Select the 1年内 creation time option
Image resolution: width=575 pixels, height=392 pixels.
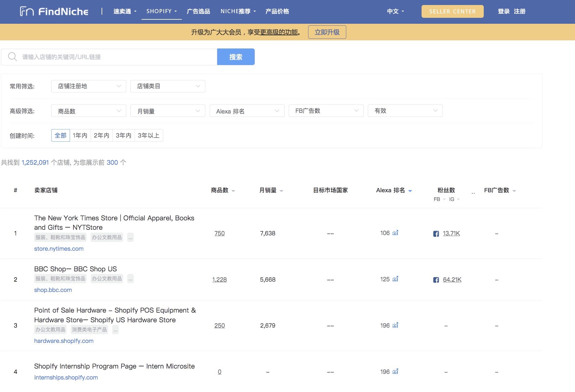click(x=80, y=135)
